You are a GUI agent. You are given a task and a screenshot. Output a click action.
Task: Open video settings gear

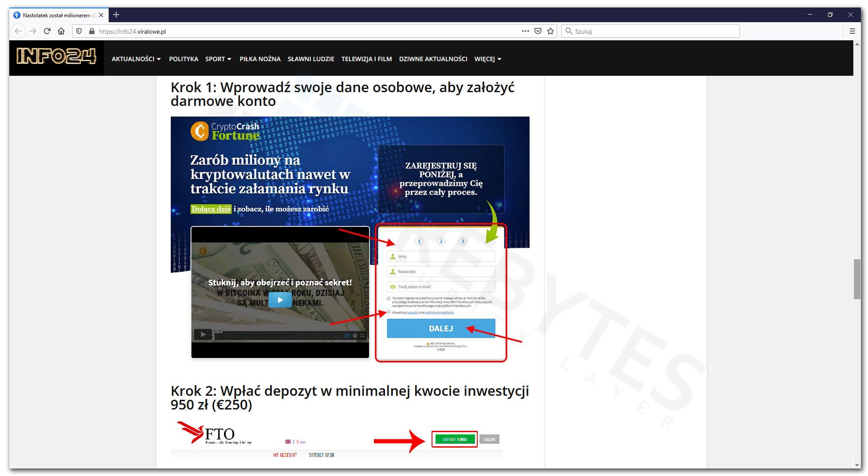click(355, 336)
